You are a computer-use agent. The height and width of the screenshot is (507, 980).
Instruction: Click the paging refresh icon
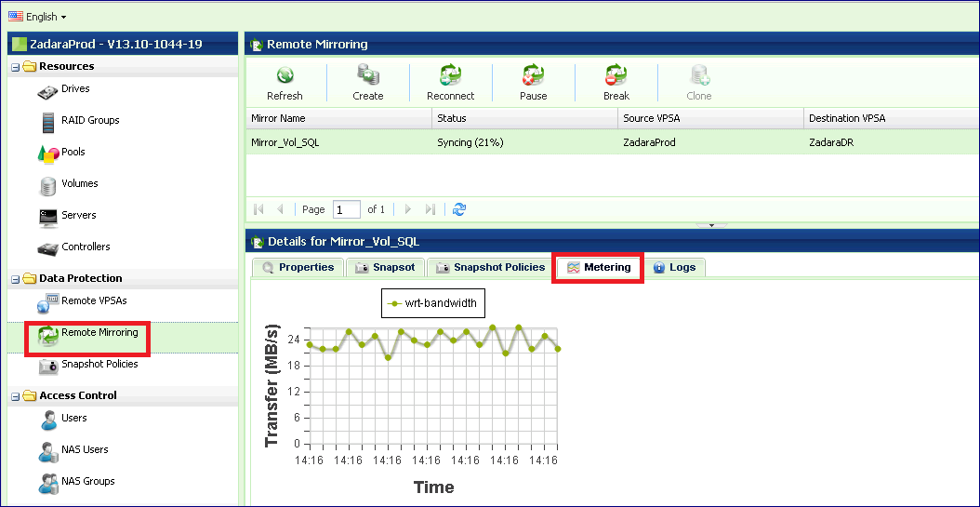[459, 209]
